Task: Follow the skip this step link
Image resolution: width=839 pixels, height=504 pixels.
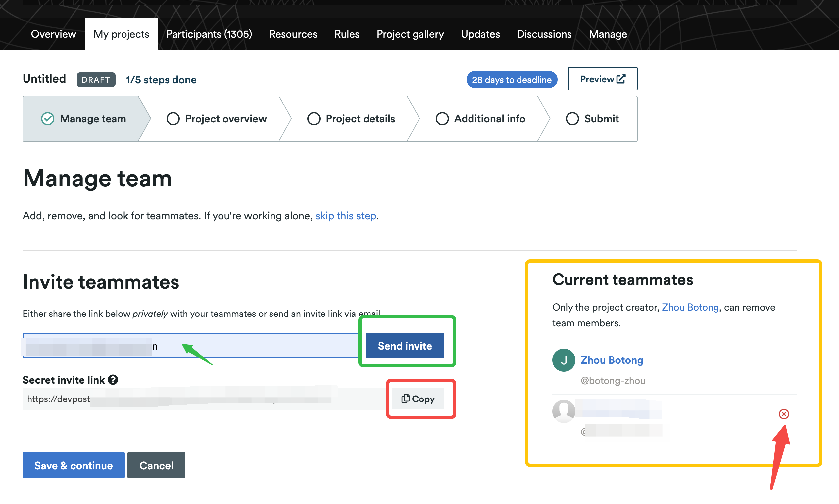Action: click(x=345, y=216)
